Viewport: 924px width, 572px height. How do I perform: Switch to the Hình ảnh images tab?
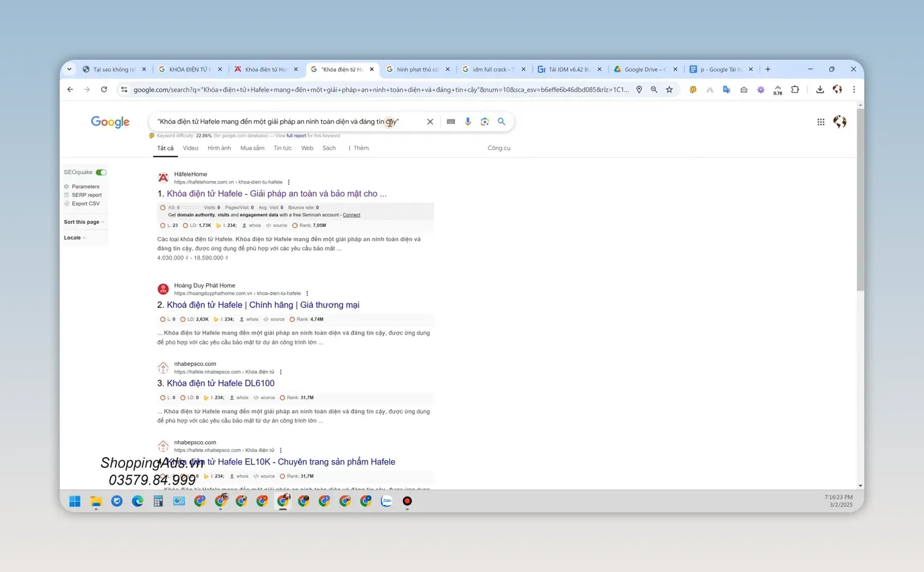tap(219, 148)
